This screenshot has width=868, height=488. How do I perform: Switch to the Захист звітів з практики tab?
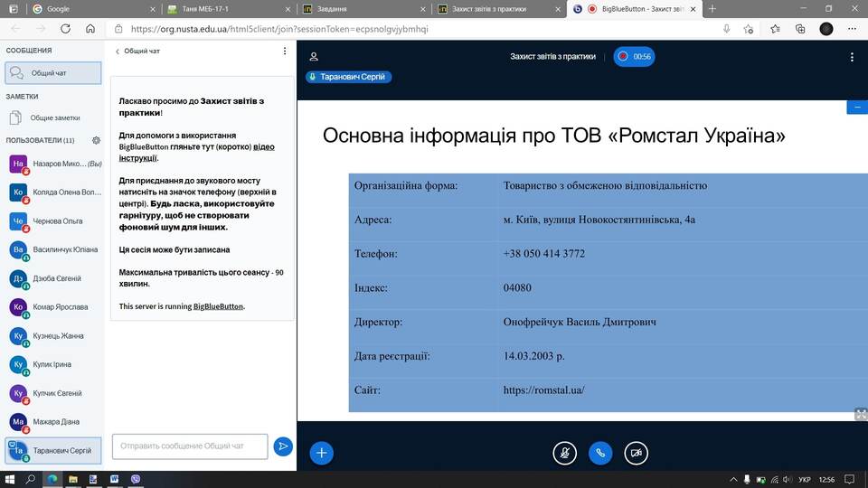(499, 9)
